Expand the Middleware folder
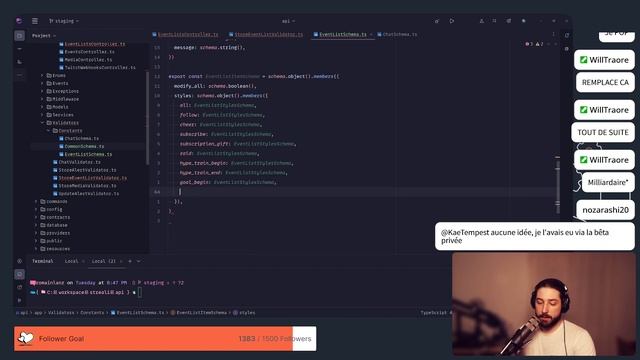This screenshot has height=360, width=640. [x=42, y=99]
